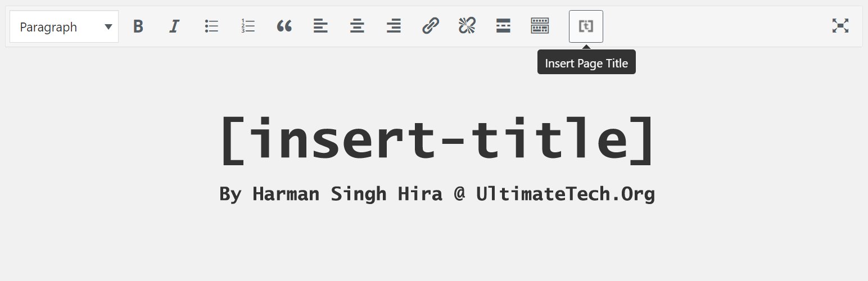Toggle the toolbar toggle (kitchen sink)
The image size is (868, 281).
pyautogui.click(x=540, y=26)
